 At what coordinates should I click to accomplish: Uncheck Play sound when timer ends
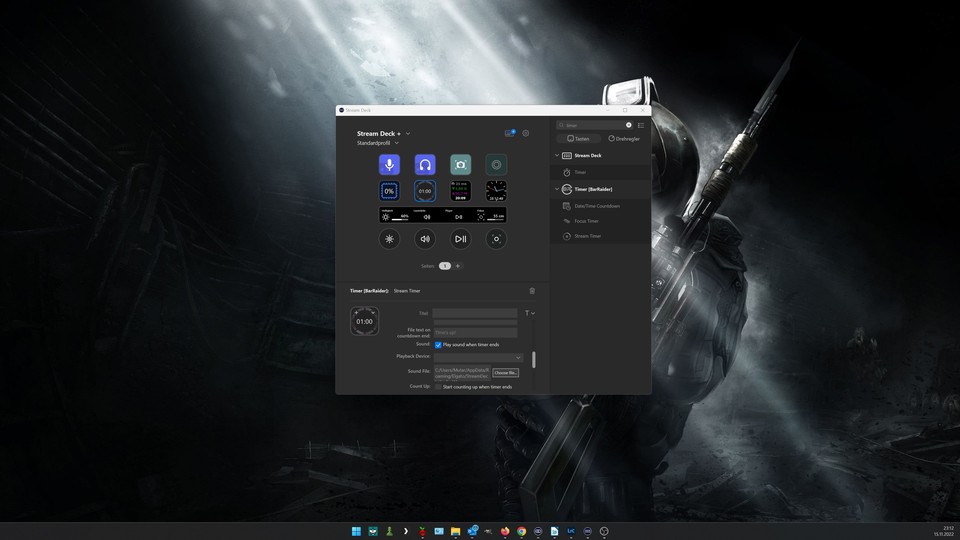(x=438, y=344)
